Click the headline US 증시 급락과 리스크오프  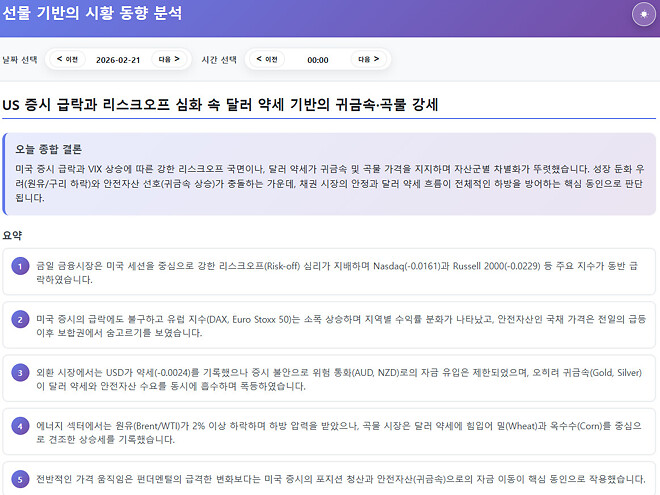220,104
